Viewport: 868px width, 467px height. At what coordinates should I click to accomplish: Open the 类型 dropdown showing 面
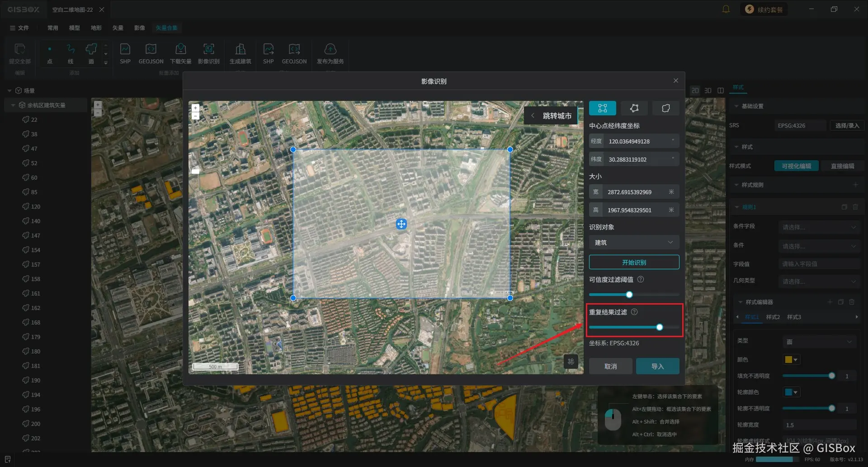click(819, 342)
